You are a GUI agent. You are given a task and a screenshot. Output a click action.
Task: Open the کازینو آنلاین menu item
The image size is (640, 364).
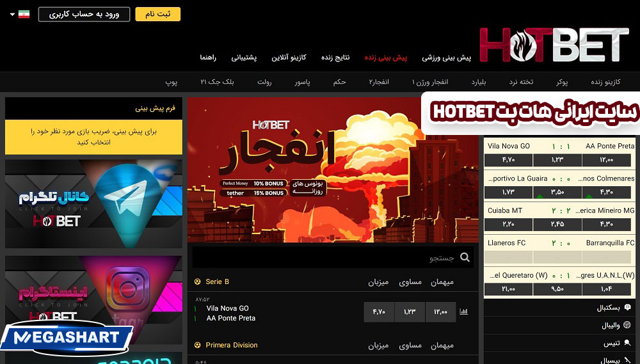click(x=289, y=58)
